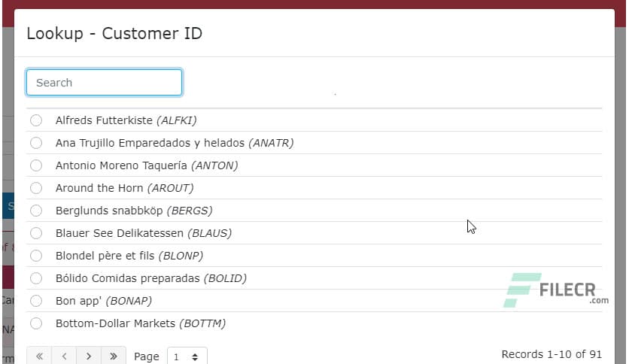
Task: Go to the previous page of results
Action: (64, 356)
